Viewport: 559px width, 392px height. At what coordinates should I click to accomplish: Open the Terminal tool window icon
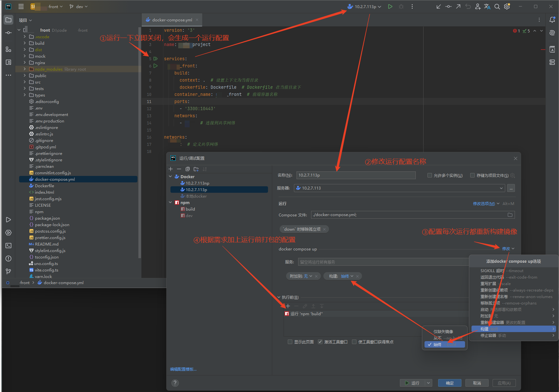click(x=8, y=246)
